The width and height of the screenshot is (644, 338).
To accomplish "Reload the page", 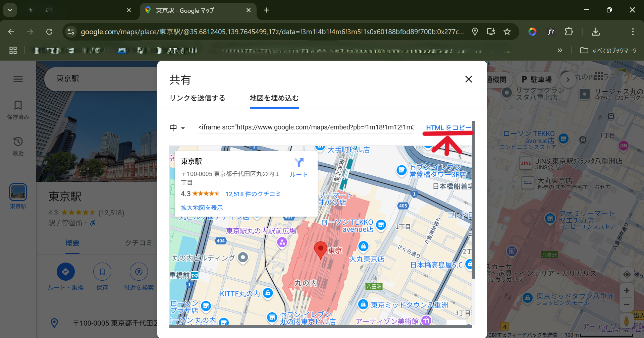I will 49,32.
